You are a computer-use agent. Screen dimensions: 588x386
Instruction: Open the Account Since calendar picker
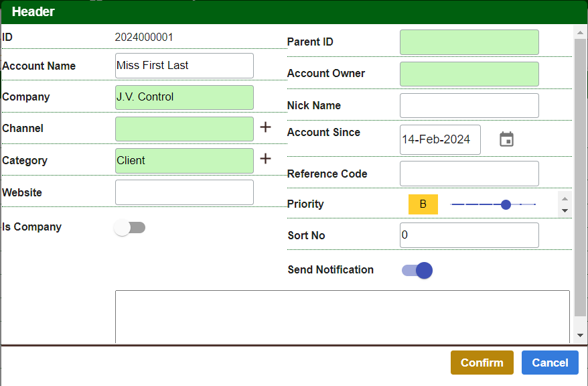point(507,139)
